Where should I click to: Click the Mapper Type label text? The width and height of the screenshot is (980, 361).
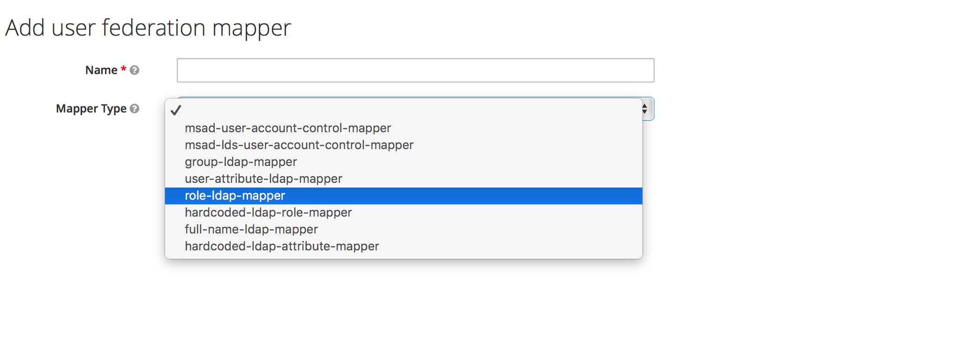point(91,109)
